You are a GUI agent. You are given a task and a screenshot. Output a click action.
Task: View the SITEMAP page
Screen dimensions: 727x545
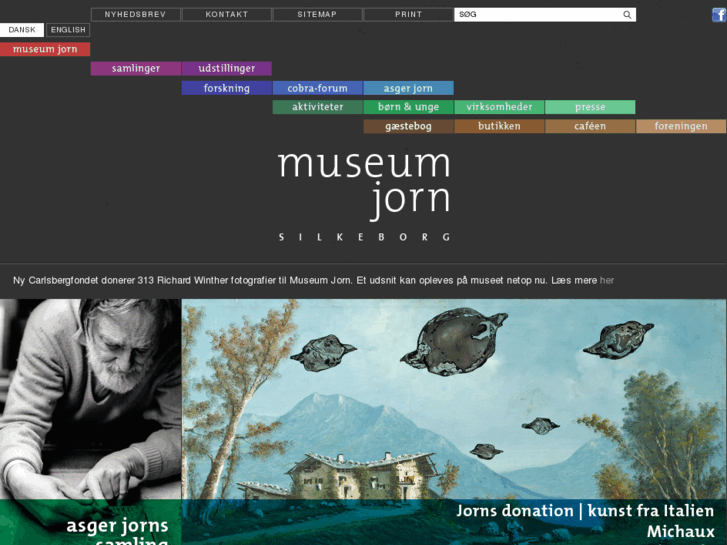[317, 14]
